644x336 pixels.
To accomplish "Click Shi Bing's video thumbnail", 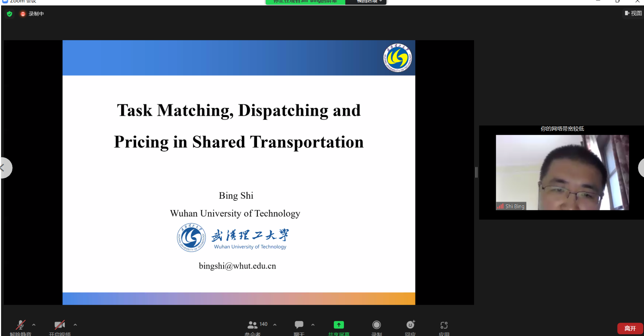I will 562,173.
